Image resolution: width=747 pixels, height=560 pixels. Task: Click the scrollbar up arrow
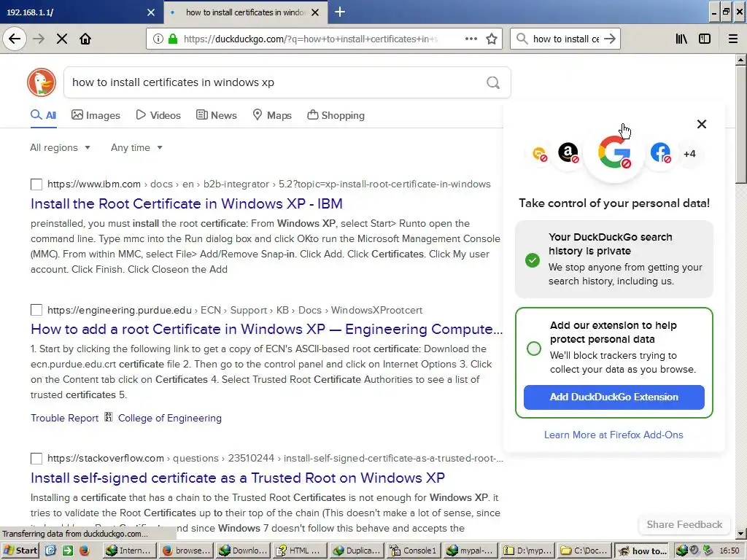(740, 60)
